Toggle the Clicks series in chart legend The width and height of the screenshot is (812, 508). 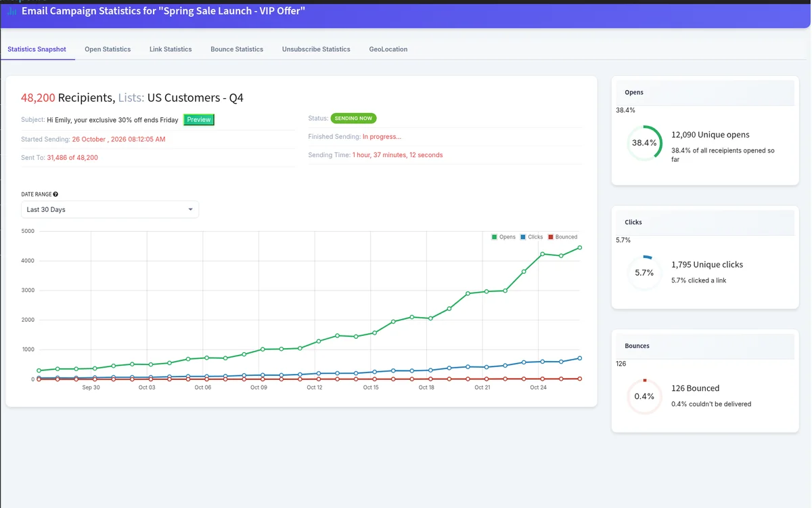pos(532,237)
